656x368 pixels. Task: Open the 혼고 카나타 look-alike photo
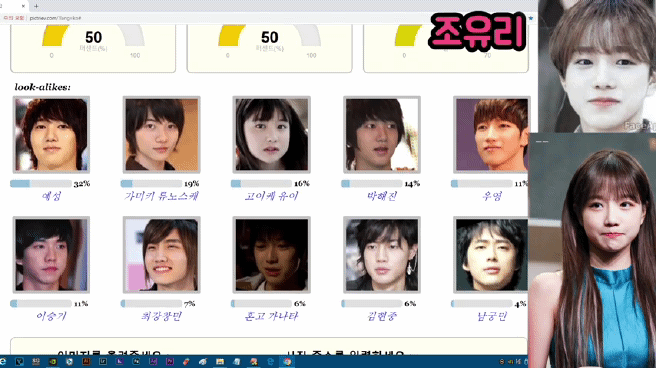click(x=272, y=255)
